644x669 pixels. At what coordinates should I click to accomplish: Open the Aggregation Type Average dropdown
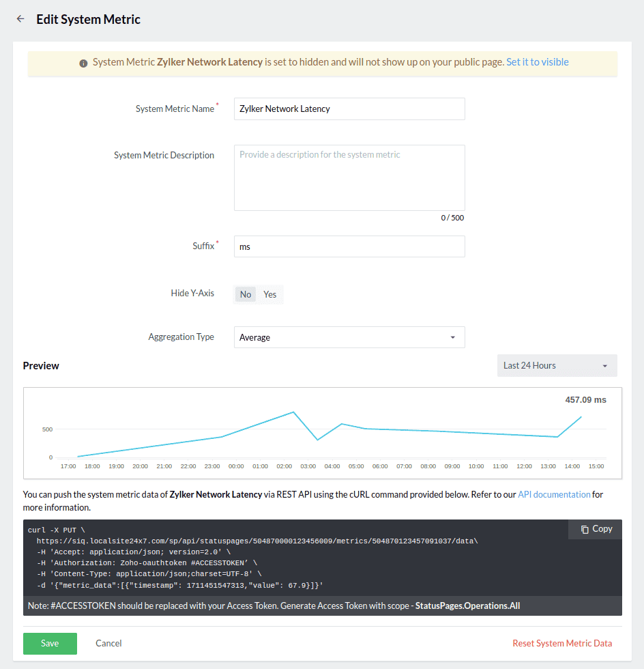(x=349, y=337)
